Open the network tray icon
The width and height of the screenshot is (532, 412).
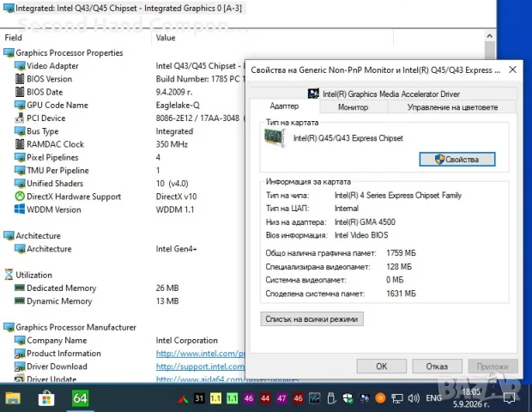tap(397, 398)
